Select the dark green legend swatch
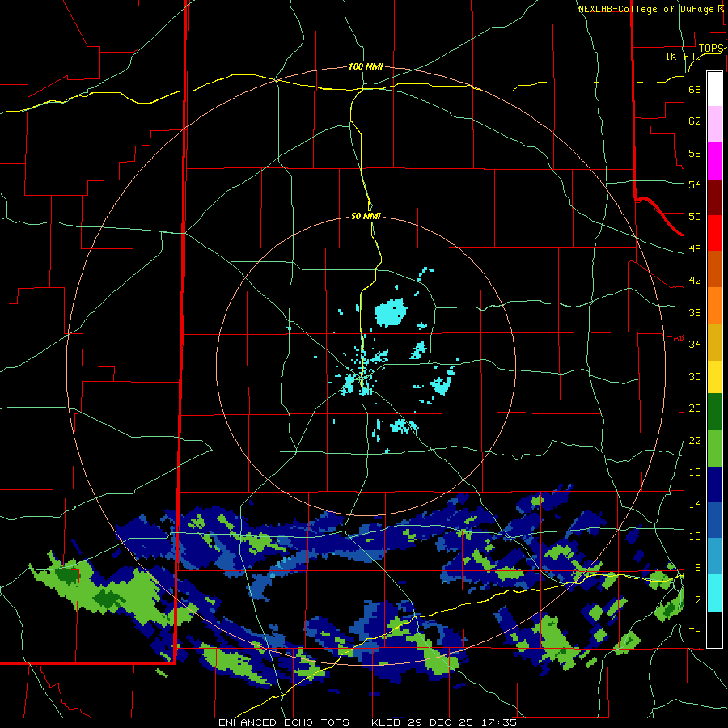The width and height of the screenshot is (728, 728). 714,412
